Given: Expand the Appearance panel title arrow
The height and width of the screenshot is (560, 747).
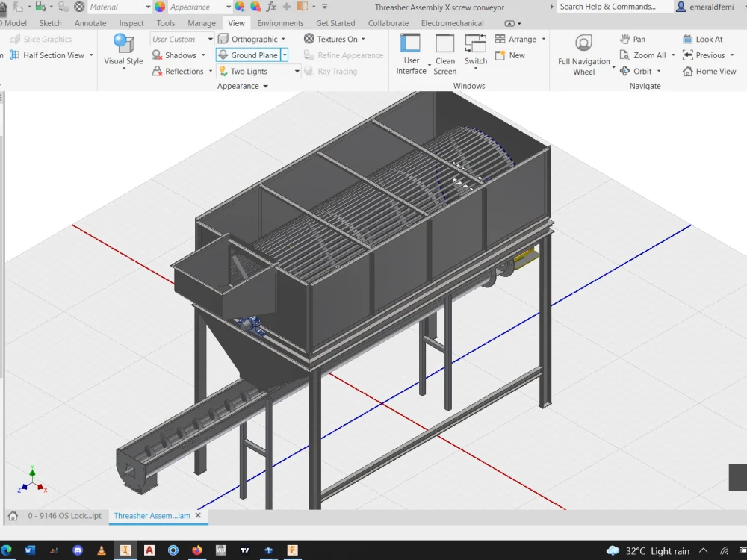Looking at the screenshot, I should [265, 86].
